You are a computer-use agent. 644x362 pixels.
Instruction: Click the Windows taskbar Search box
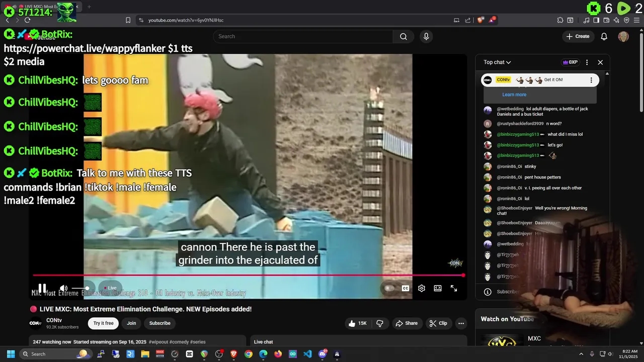click(55, 354)
